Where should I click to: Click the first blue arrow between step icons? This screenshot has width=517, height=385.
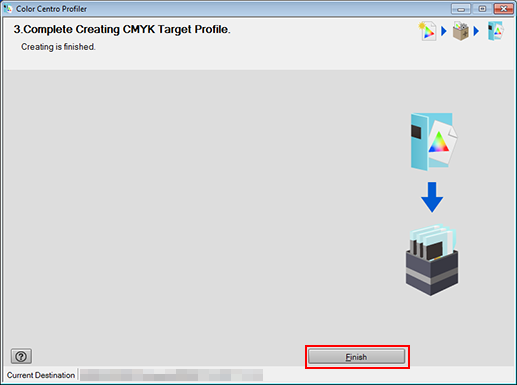[444, 31]
